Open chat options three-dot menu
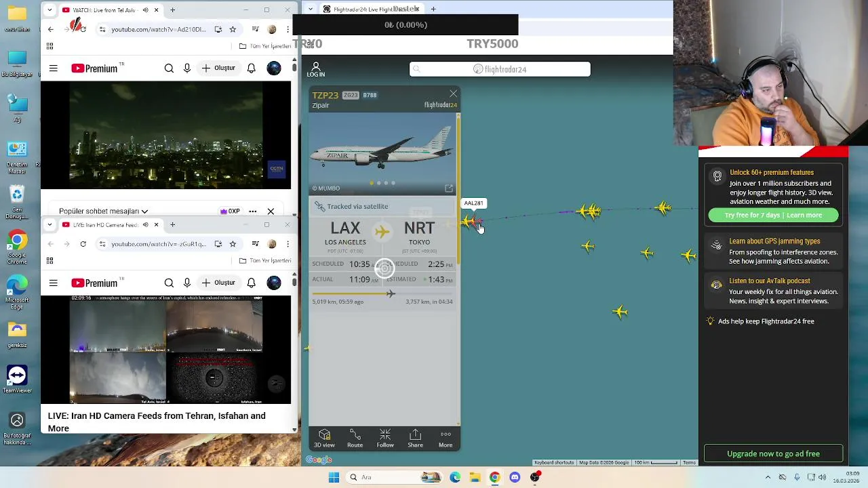The height and width of the screenshot is (488, 868). pos(253,211)
